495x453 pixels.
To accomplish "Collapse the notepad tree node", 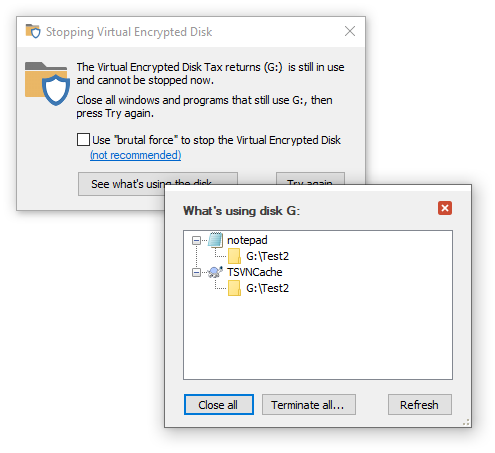I will coord(196,240).
